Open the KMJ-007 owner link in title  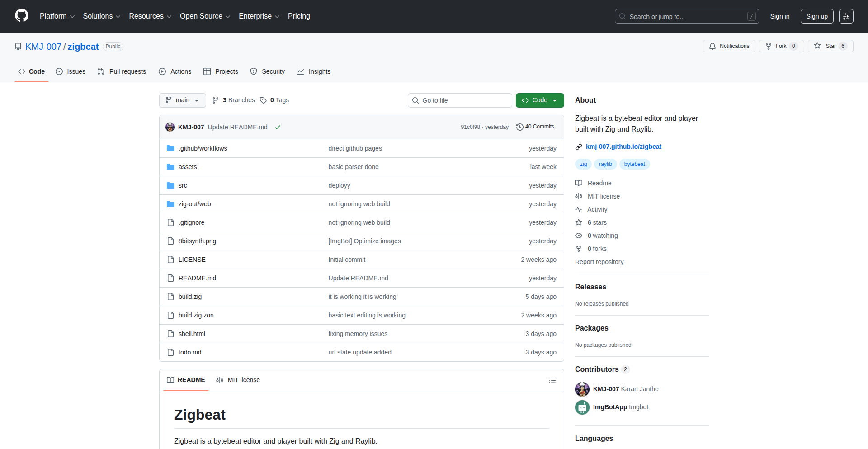click(x=43, y=47)
